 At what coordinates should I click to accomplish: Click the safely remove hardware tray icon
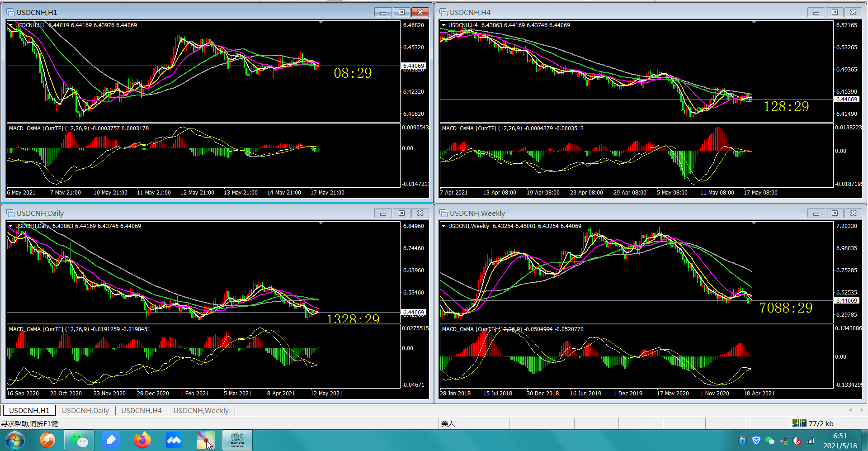click(784, 441)
